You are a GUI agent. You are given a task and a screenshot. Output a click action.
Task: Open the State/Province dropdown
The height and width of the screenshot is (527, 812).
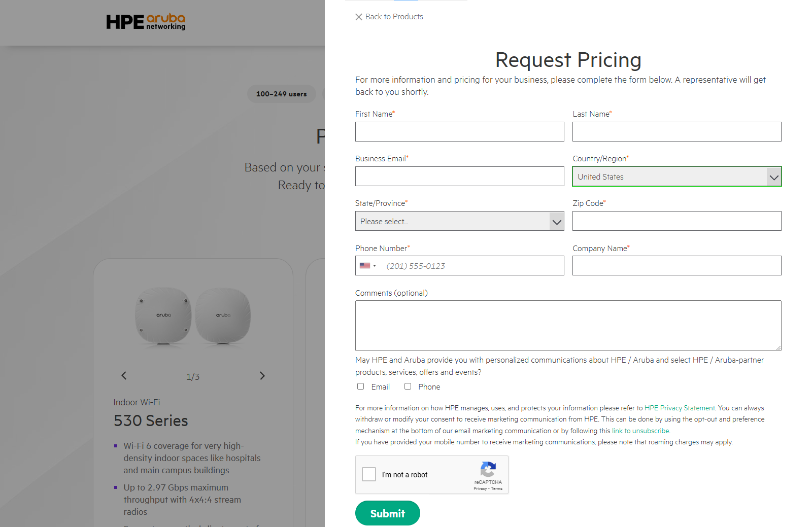459,221
